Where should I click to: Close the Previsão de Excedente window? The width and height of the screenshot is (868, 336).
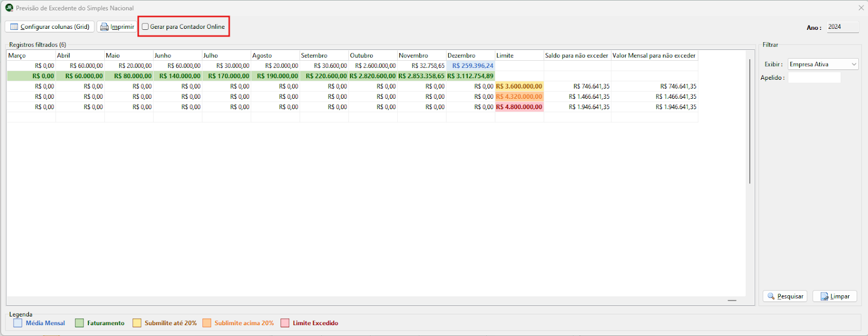861,8
